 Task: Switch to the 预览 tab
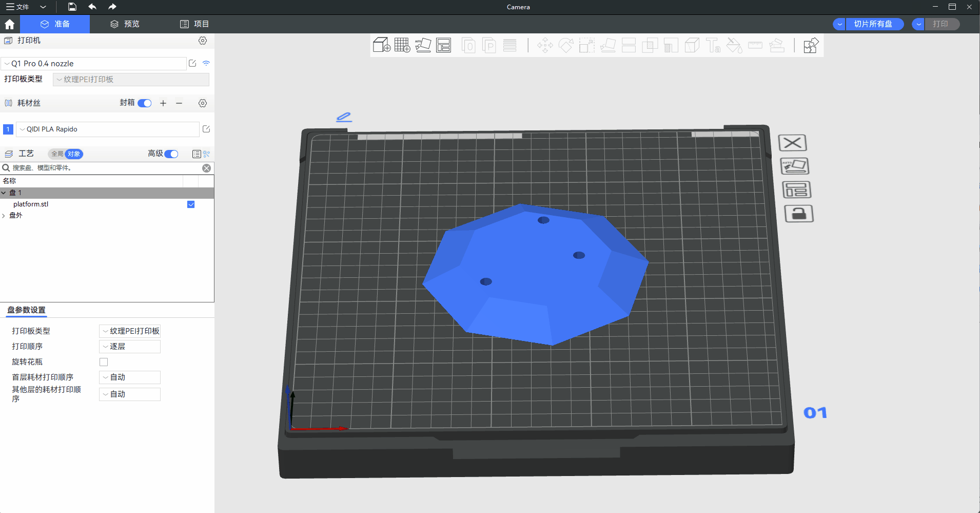pyautogui.click(x=125, y=24)
